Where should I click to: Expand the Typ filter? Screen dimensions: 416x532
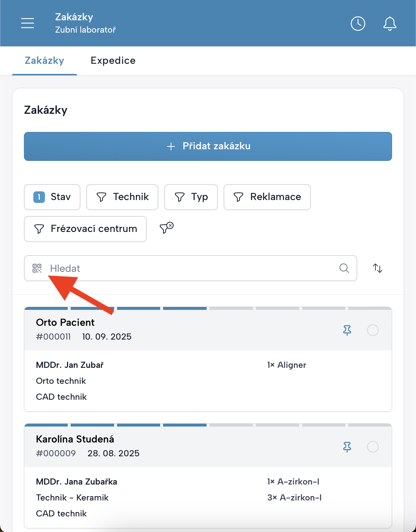(191, 197)
